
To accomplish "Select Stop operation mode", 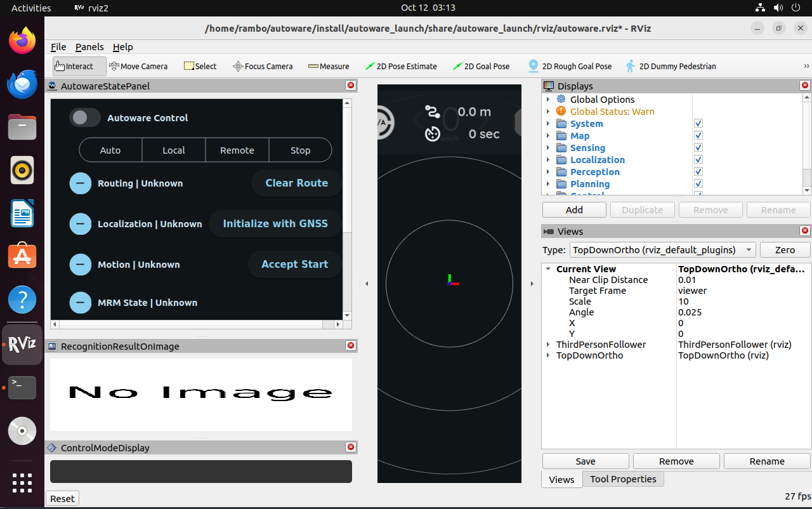I will (301, 150).
